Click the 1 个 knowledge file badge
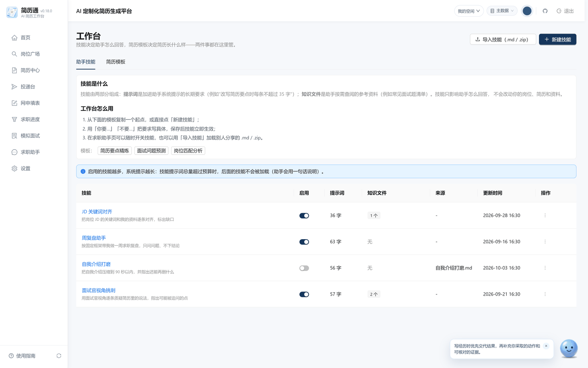 click(374, 215)
